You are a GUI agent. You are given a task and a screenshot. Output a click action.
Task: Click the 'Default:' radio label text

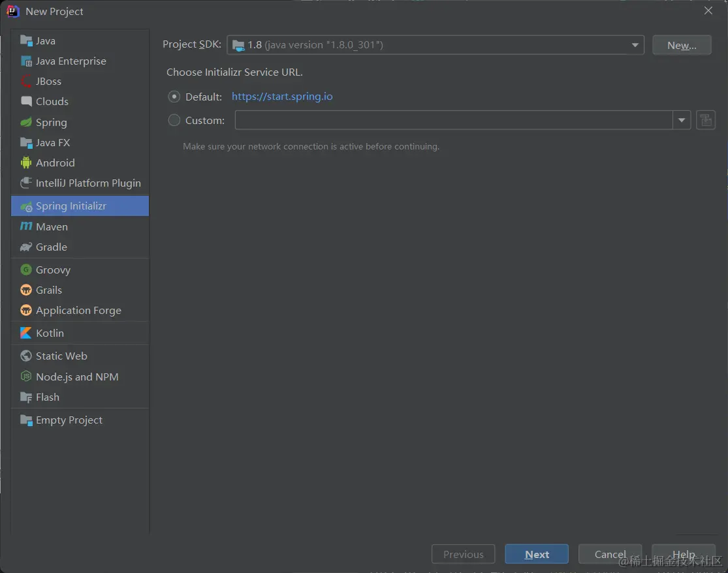pyautogui.click(x=203, y=97)
